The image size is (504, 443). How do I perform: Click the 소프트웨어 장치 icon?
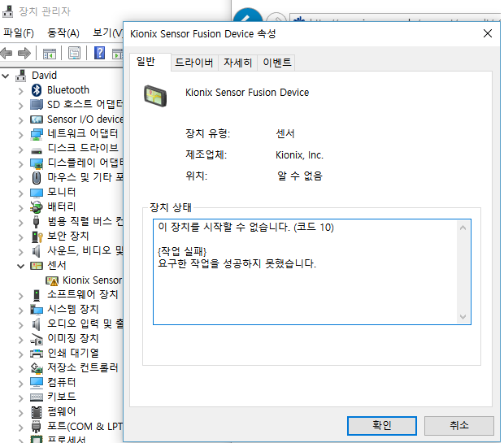pos(37,295)
